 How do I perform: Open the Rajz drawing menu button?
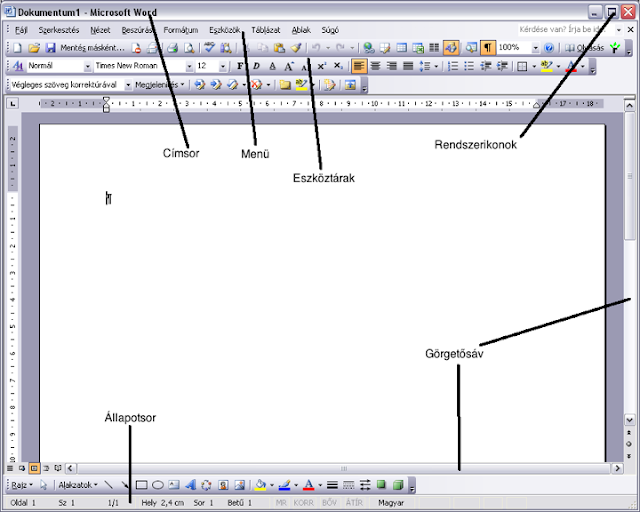[22, 485]
